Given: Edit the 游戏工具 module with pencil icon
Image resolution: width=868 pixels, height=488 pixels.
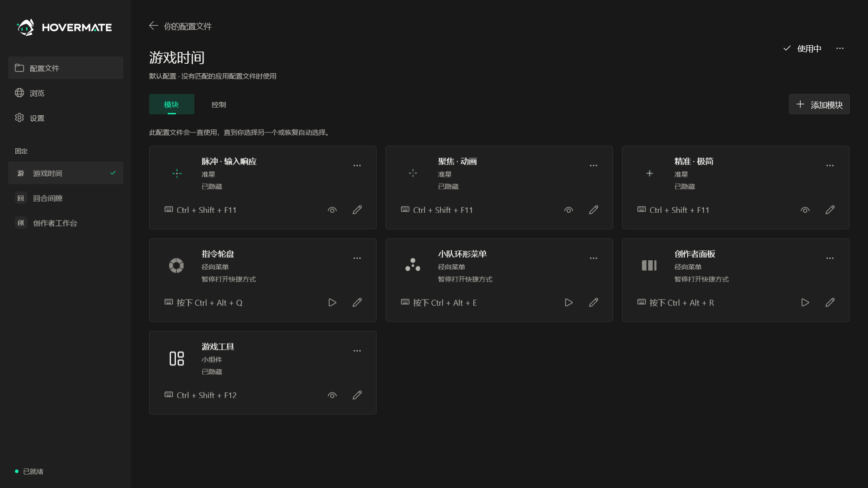Looking at the screenshot, I should 357,395.
